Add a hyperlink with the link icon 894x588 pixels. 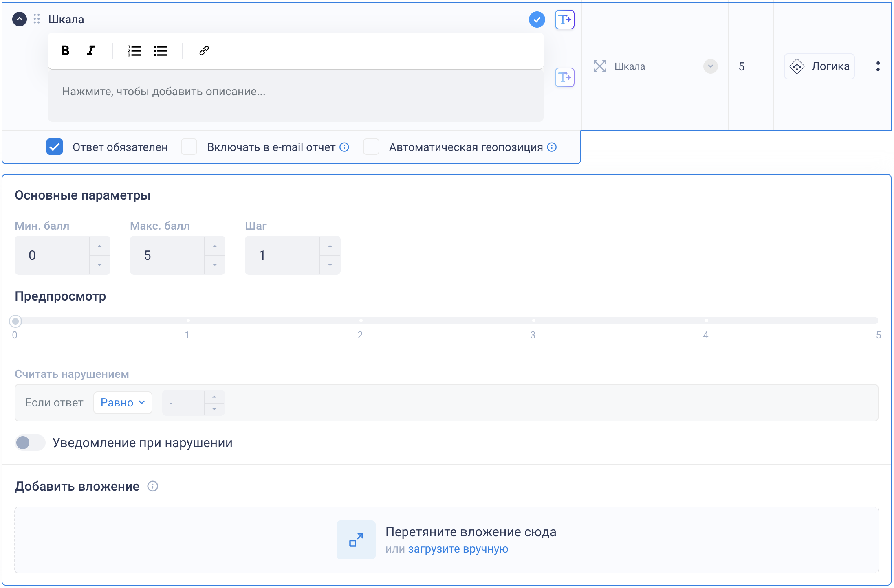[x=204, y=50]
